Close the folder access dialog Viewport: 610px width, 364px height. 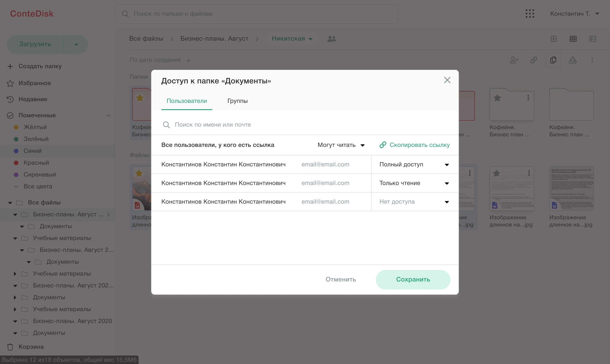pyautogui.click(x=447, y=80)
